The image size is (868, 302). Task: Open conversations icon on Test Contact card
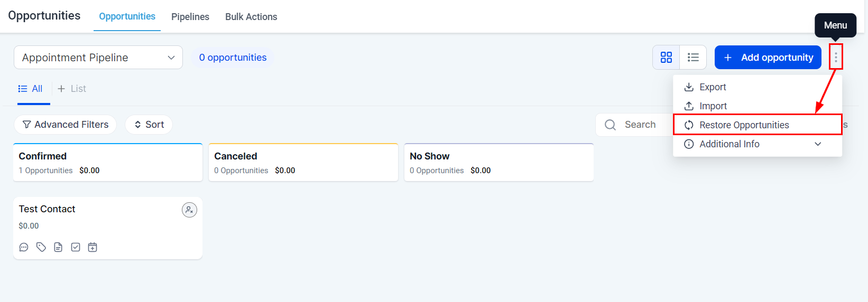point(24,247)
